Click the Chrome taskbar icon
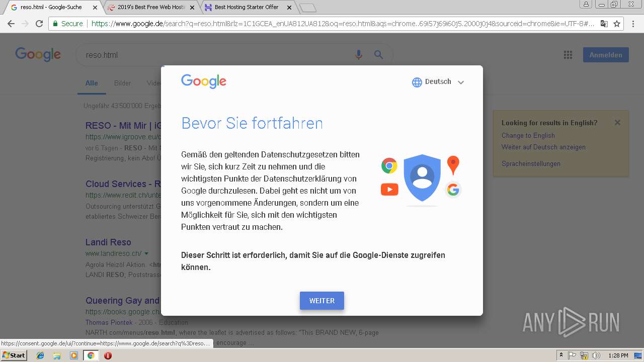The height and width of the screenshot is (362, 644). [x=91, y=355]
